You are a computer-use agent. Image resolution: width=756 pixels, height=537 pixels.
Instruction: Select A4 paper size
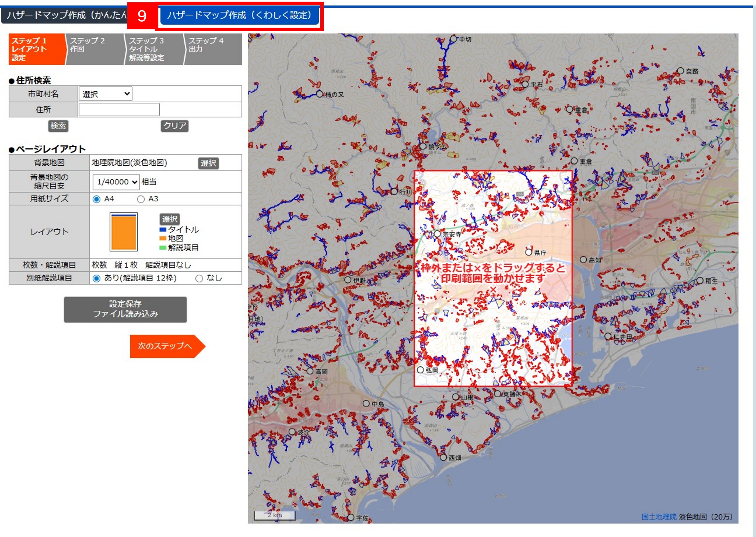pos(97,199)
